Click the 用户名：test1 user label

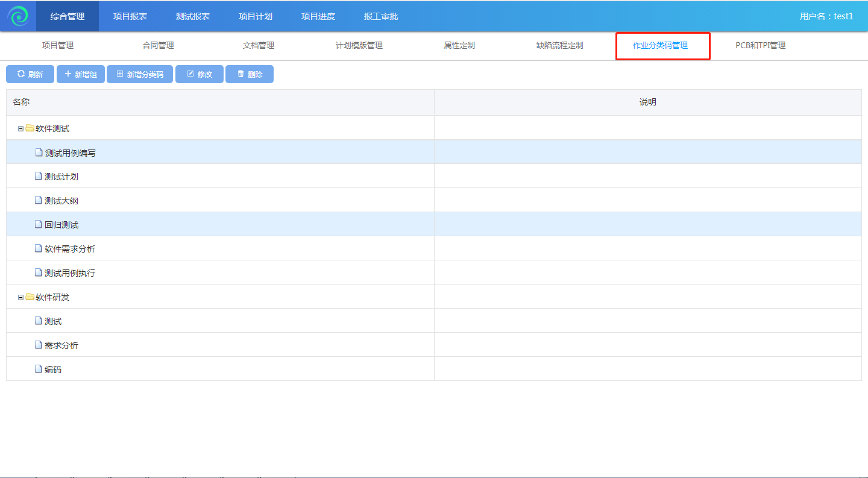(x=826, y=16)
